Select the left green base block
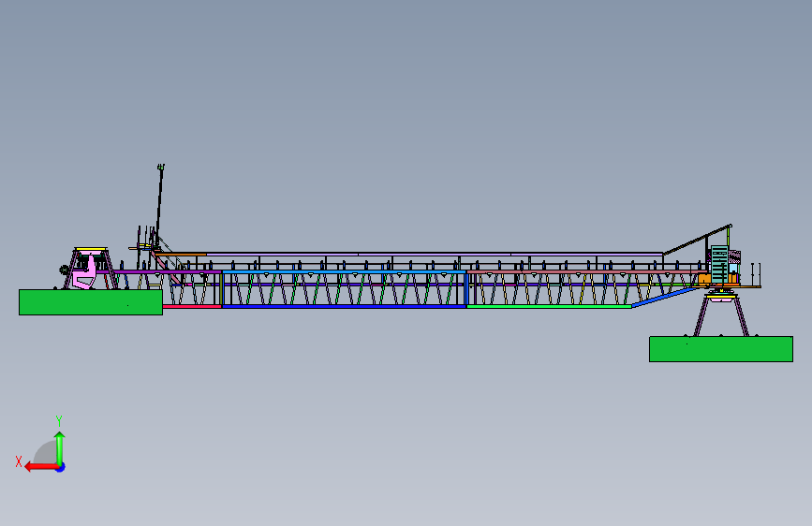Screen dimensions: 812x526 (91, 302)
